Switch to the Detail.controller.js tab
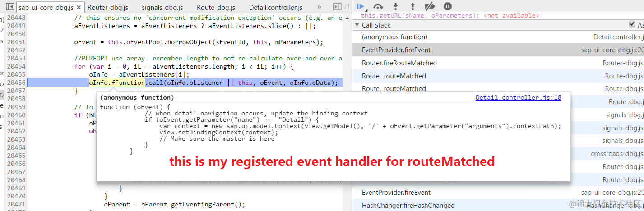Image resolution: width=644 pixels, height=211 pixels. (275, 8)
